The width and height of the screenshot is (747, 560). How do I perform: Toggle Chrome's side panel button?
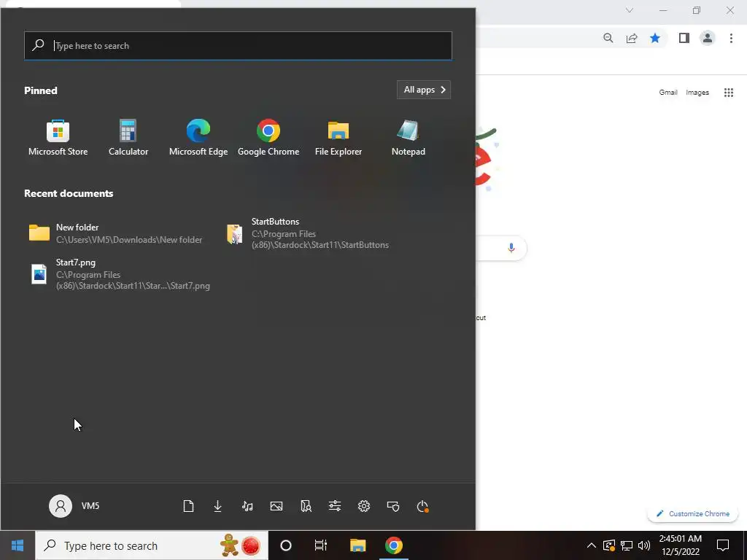(x=684, y=38)
